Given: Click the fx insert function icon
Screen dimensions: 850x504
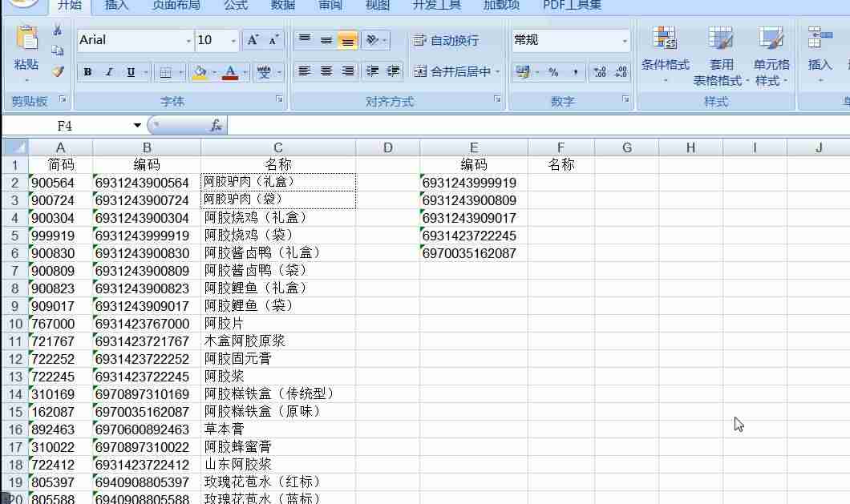Looking at the screenshot, I should coord(216,126).
